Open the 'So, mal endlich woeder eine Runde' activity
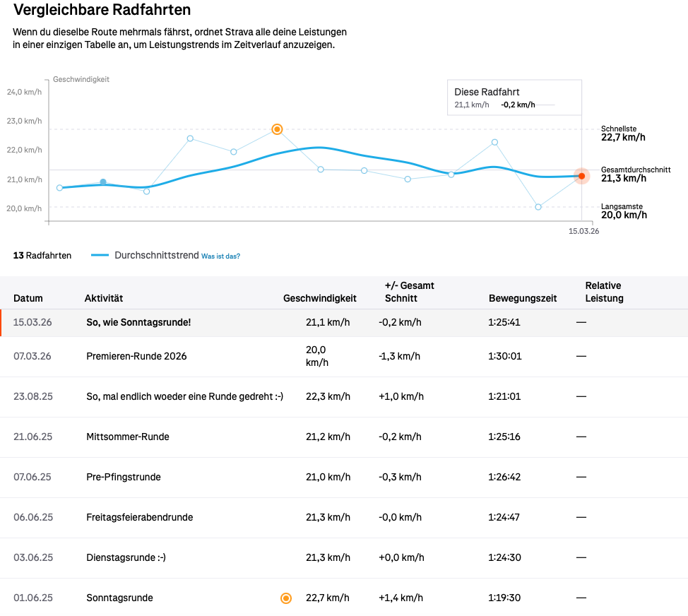 click(x=184, y=397)
